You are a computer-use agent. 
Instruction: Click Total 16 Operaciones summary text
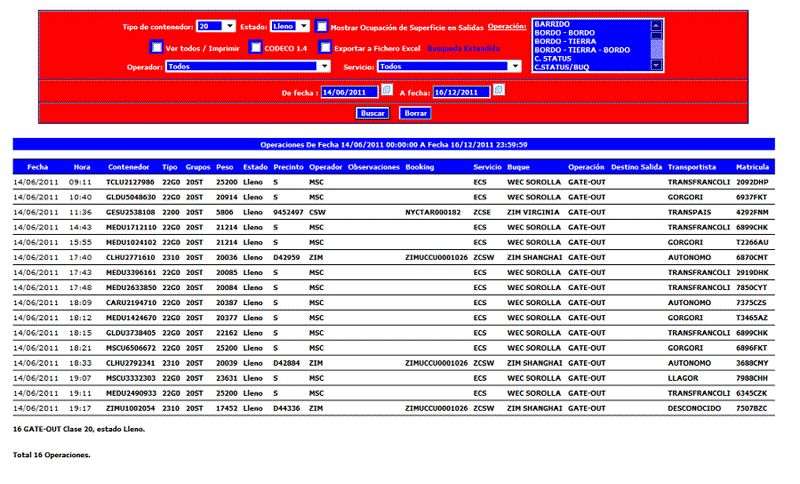click(x=52, y=455)
